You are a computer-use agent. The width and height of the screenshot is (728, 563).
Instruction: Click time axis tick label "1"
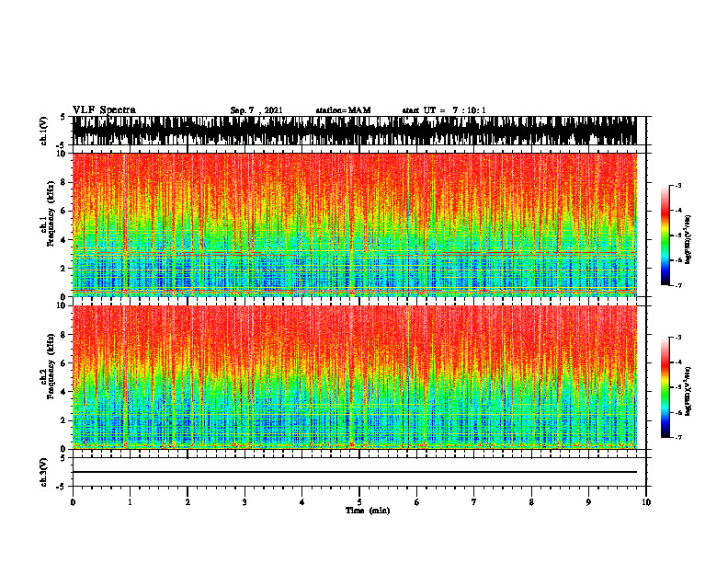(x=130, y=502)
